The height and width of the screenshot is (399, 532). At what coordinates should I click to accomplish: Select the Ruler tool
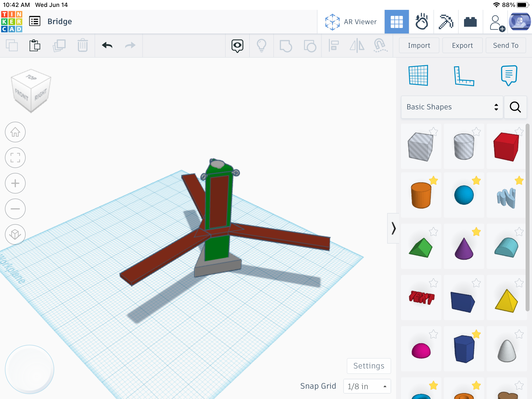(x=464, y=76)
